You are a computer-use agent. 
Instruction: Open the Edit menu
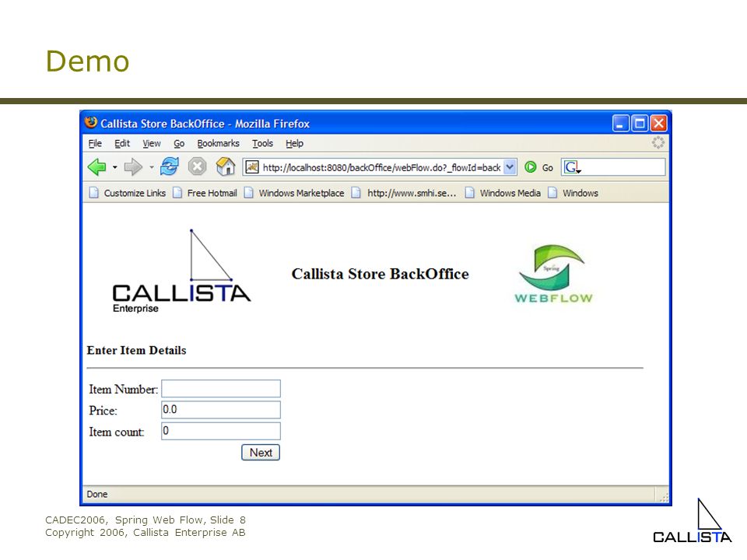point(122,143)
